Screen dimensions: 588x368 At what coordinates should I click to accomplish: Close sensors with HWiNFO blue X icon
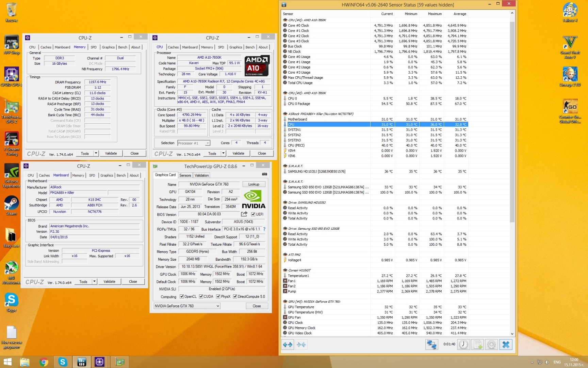point(506,344)
